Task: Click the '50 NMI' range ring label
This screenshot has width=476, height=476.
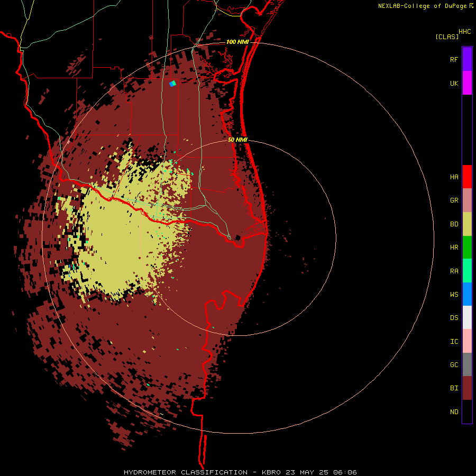Action: click(x=237, y=140)
